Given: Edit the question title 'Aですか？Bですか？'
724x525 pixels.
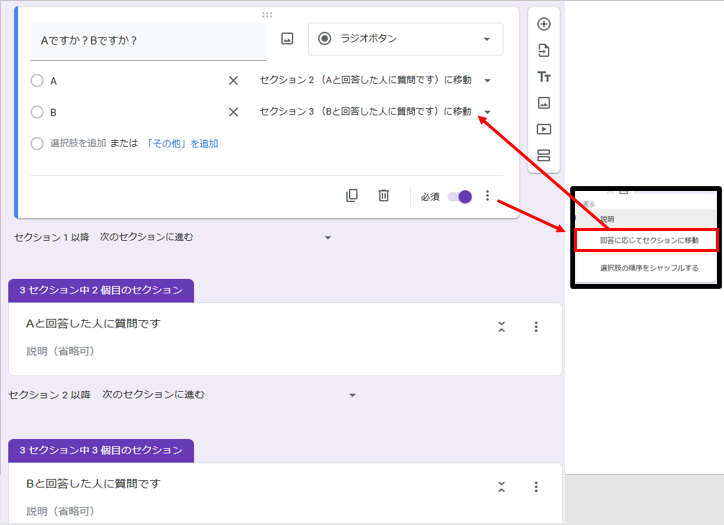Looking at the screenshot, I should click(148, 41).
